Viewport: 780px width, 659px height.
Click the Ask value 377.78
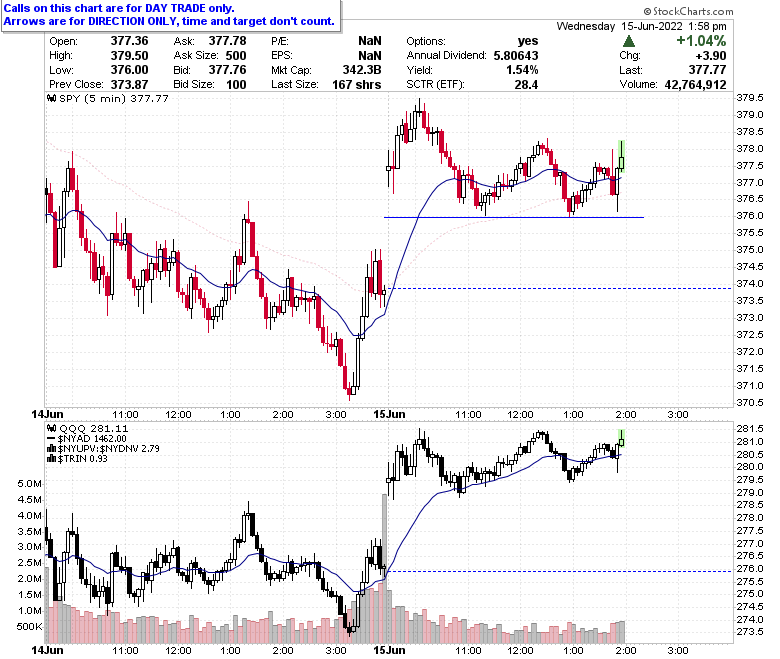point(227,41)
